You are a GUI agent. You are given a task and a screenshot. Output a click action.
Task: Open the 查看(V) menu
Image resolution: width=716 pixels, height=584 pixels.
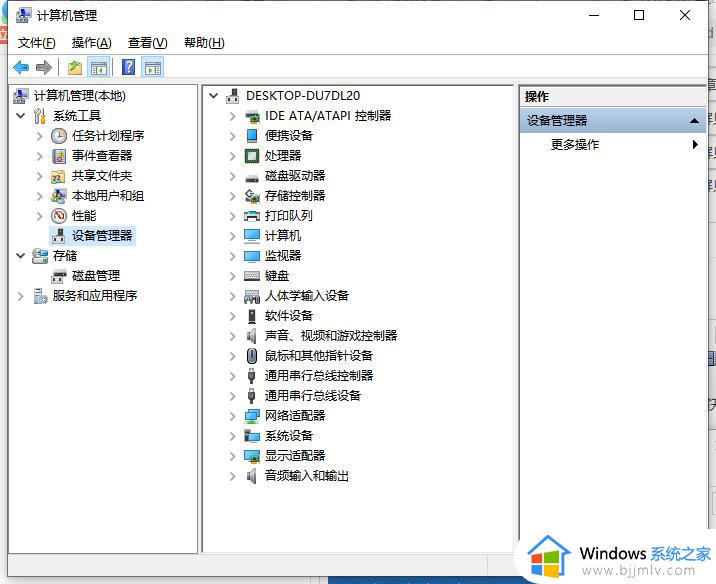point(147,43)
